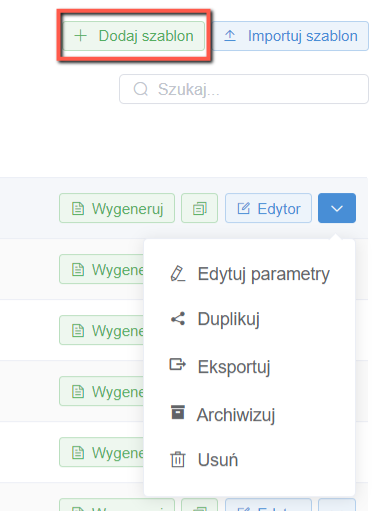Open Edytor for the first template
The width and height of the screenshot is (380, 511).
268,208
